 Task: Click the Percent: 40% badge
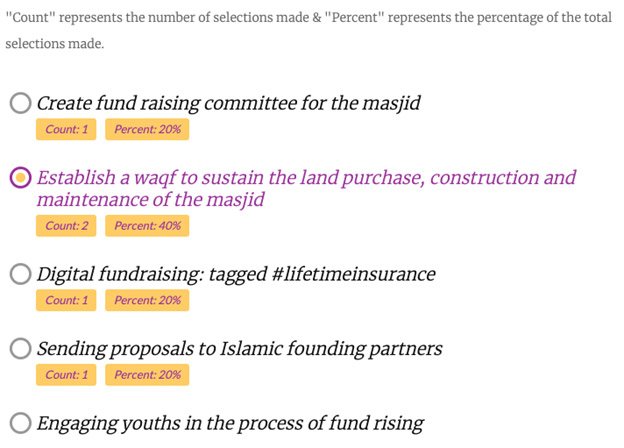147,225
